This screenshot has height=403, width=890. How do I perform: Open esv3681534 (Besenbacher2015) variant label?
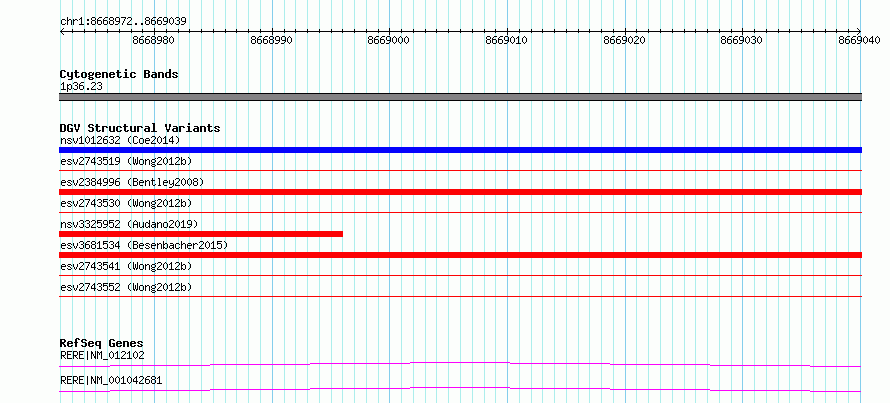(x=144, y=245)
